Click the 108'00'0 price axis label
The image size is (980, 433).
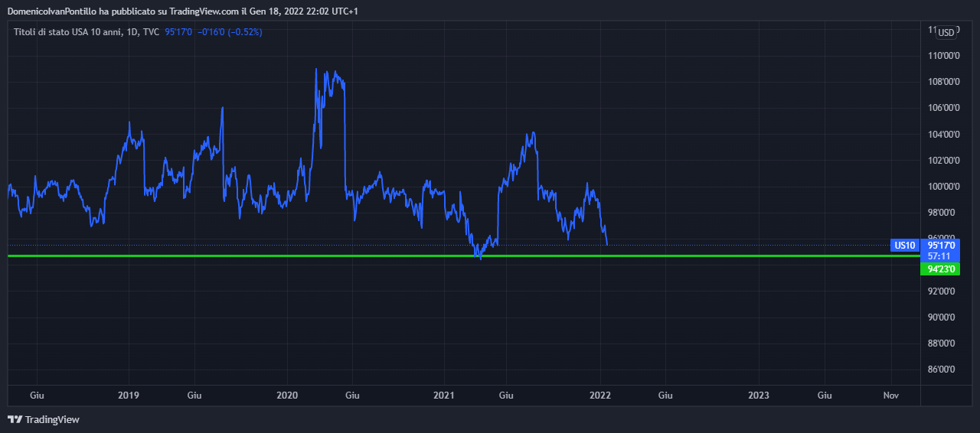click(943, 82)
